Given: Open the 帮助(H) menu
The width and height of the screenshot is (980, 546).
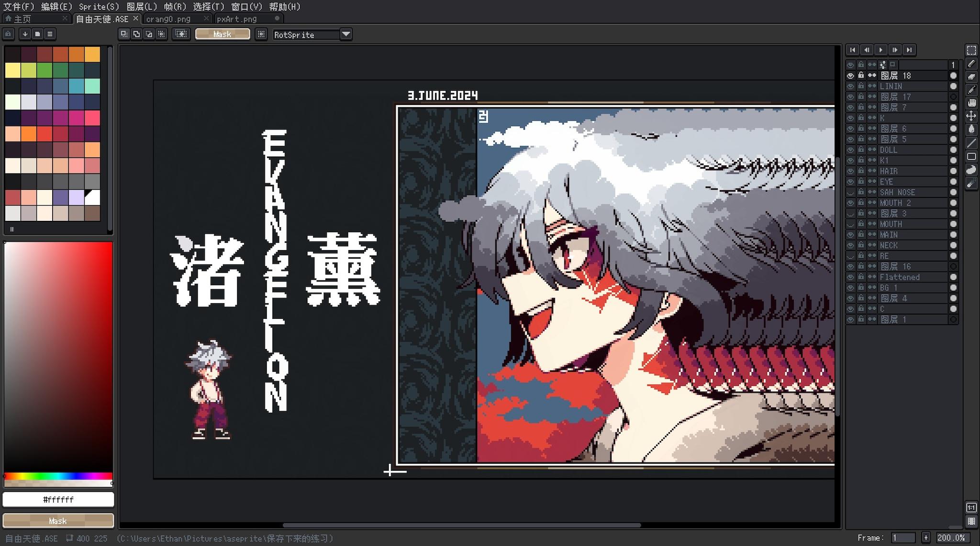Looking at the screenshot, I should click(285, 7).
